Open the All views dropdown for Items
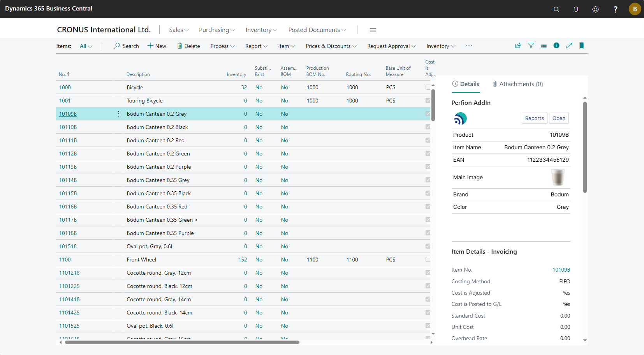The image size is (644, 355). 86,46
